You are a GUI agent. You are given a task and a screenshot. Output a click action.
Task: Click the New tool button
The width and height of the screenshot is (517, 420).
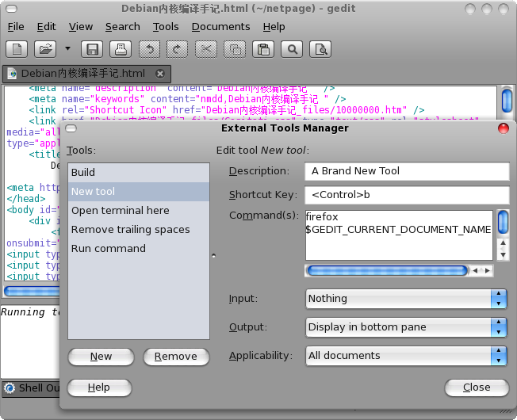pyautogui.click(x=101, y=357)
